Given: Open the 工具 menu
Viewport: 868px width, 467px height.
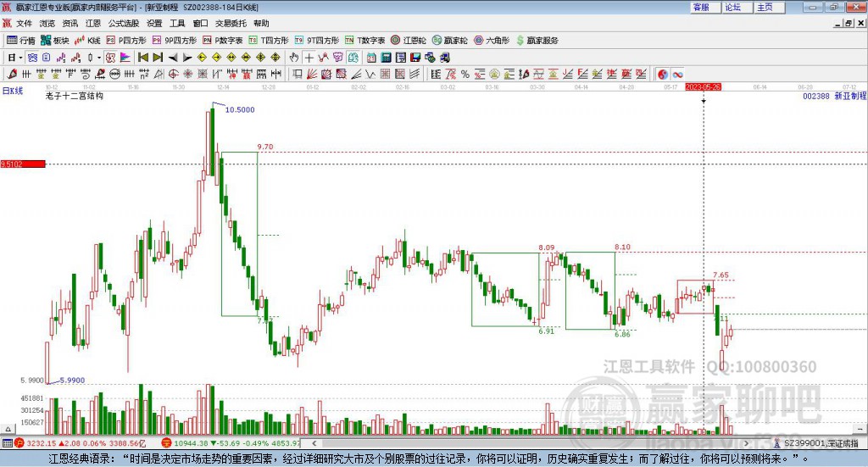Looking at the screenshot, I should click(x=177, y=23).
